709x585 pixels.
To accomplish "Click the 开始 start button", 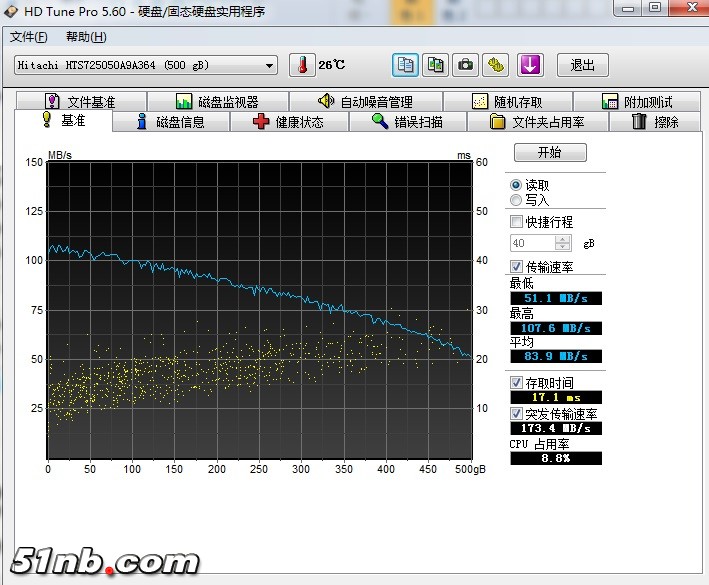I will [549, 153].
